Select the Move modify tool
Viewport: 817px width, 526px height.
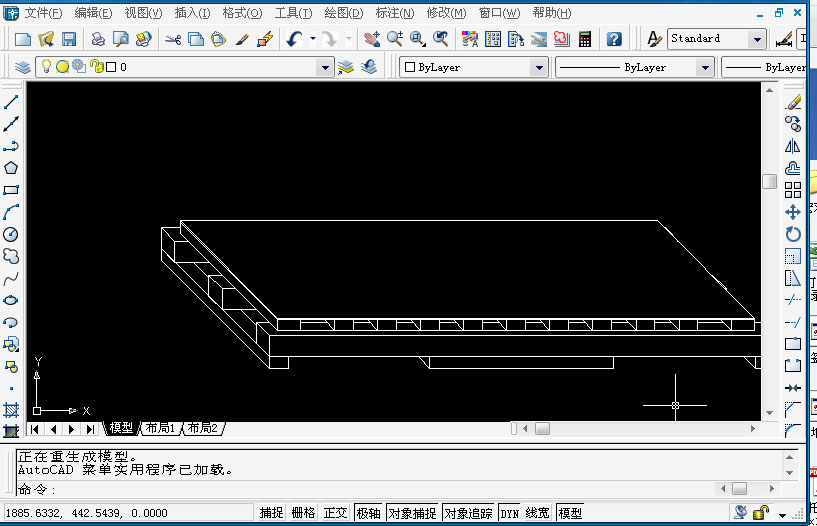coord(793,212)
